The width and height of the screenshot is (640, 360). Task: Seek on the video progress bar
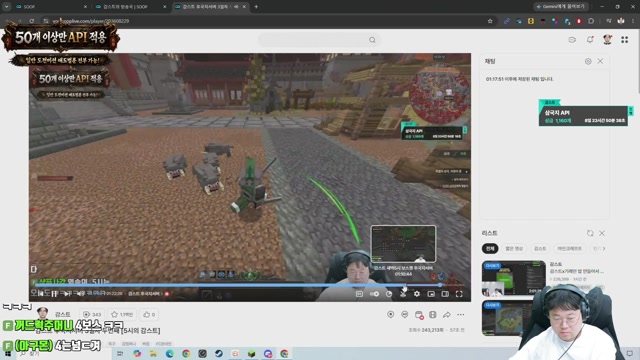pyautogui.click(x=249, y=285)
